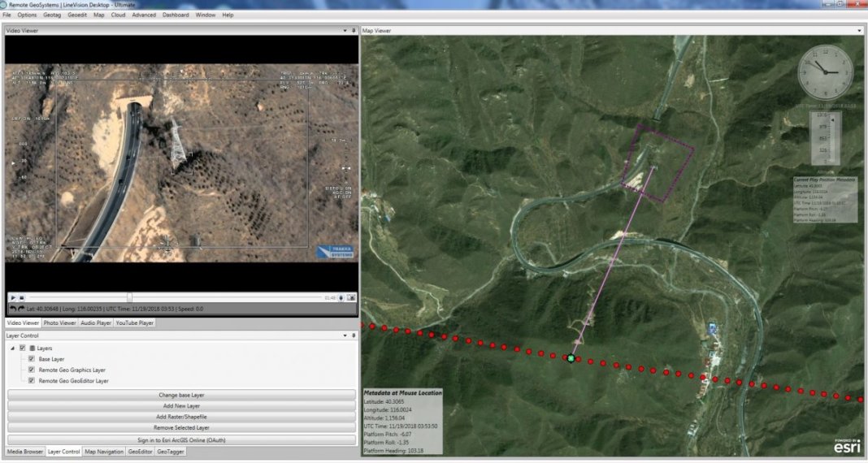Open the Video Viewer panel dropdown arrow

click(345, 30)
